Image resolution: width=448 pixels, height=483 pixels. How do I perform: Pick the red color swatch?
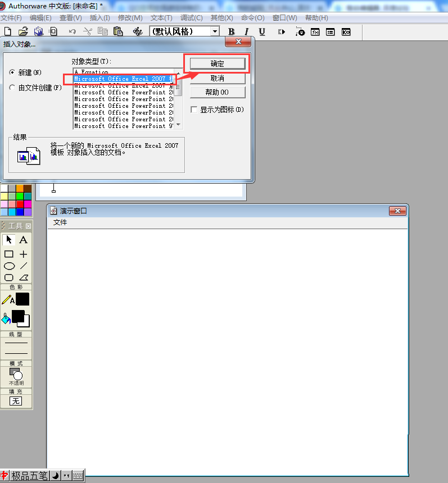click(20, 204)
